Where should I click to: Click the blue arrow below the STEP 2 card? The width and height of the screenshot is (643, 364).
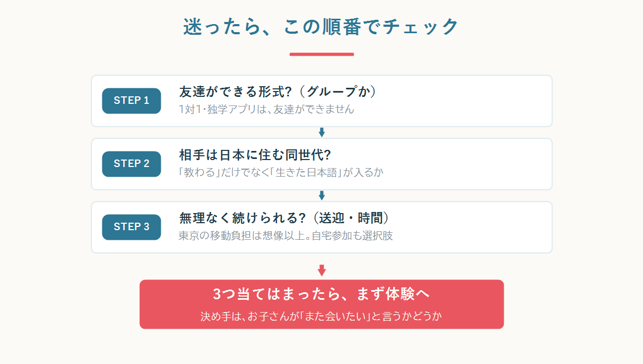[322, 195]
